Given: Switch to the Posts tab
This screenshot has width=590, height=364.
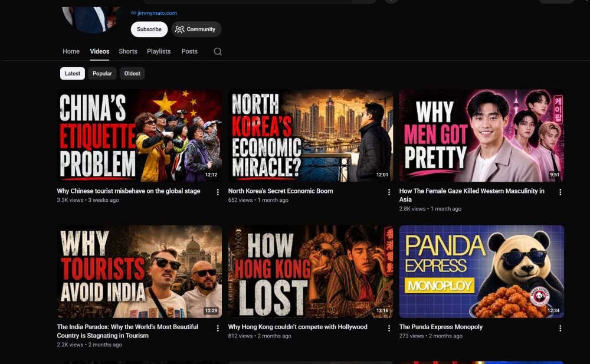Looking at the screenshot, I should click(x=189, y=51).
